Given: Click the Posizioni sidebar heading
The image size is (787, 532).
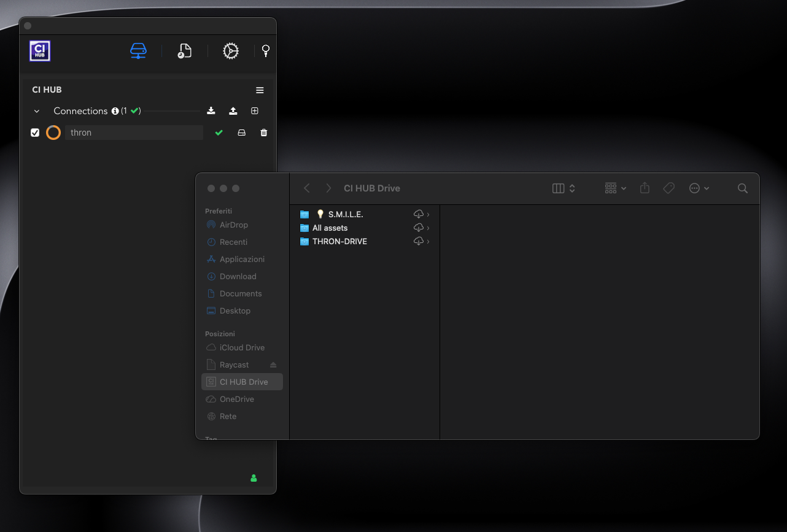Looking at the screenshot, I should tap(220, 334).
